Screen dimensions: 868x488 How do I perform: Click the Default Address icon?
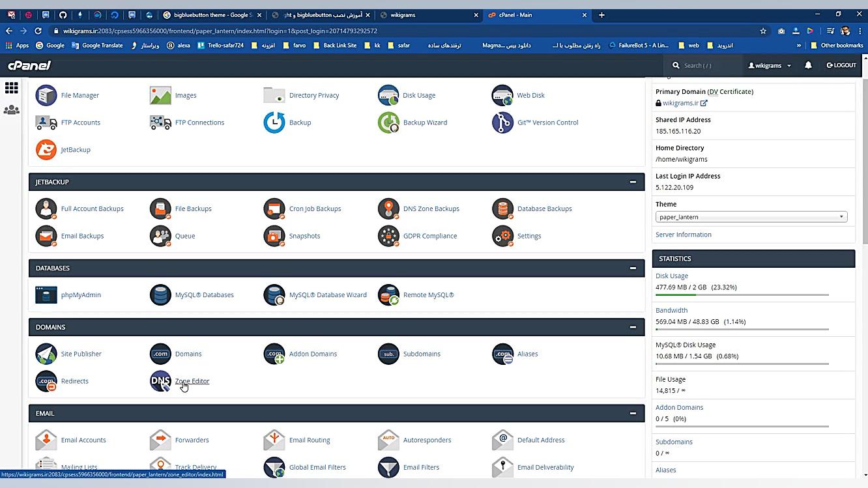[502, 440]
